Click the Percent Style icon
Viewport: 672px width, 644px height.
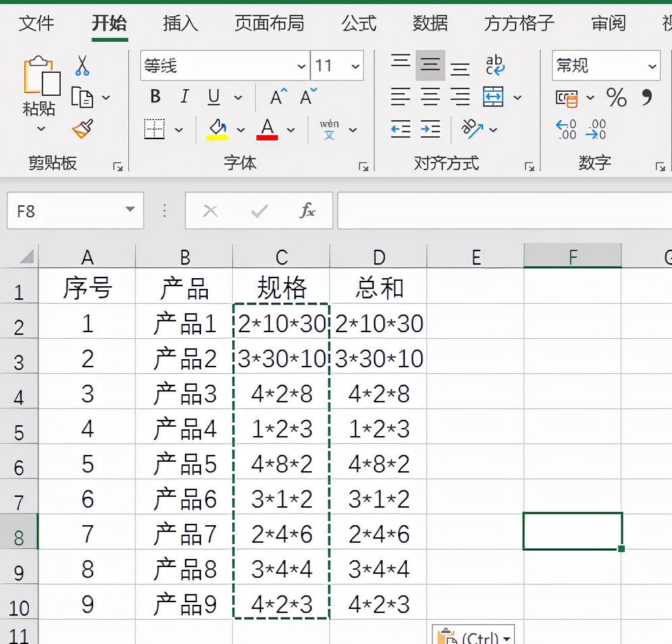tap(615, 99)
